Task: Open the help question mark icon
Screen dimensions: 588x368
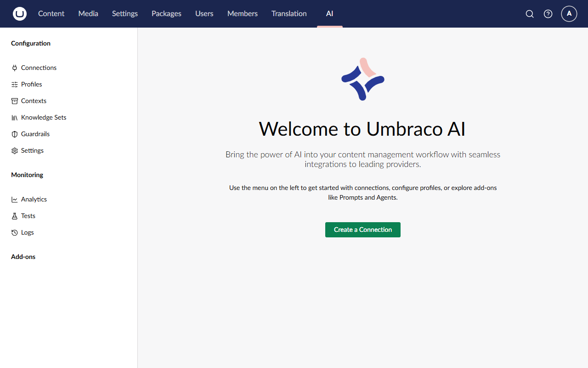Action: pyautogui.click(x=548, y=14)
